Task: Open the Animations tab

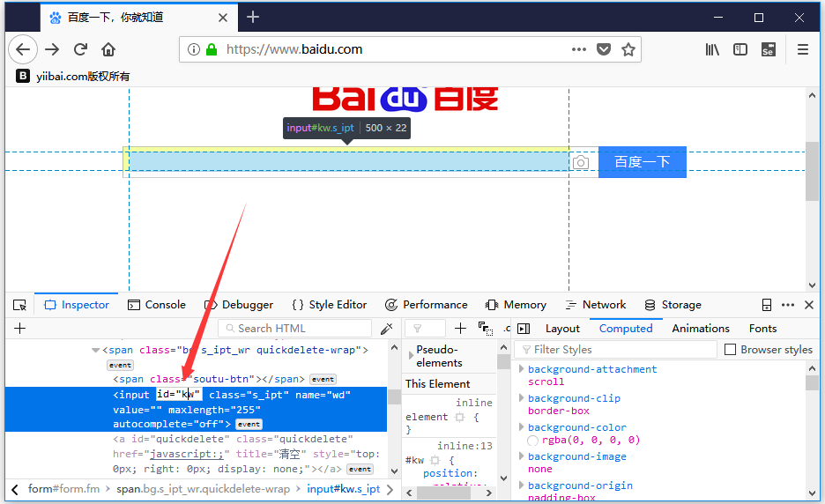Action: [701, 329]
